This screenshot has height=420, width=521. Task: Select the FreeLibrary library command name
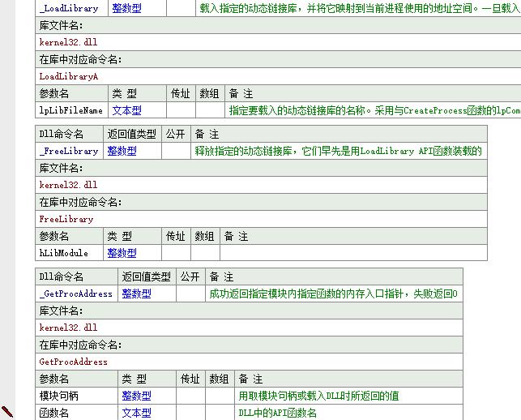coord(66,219)
